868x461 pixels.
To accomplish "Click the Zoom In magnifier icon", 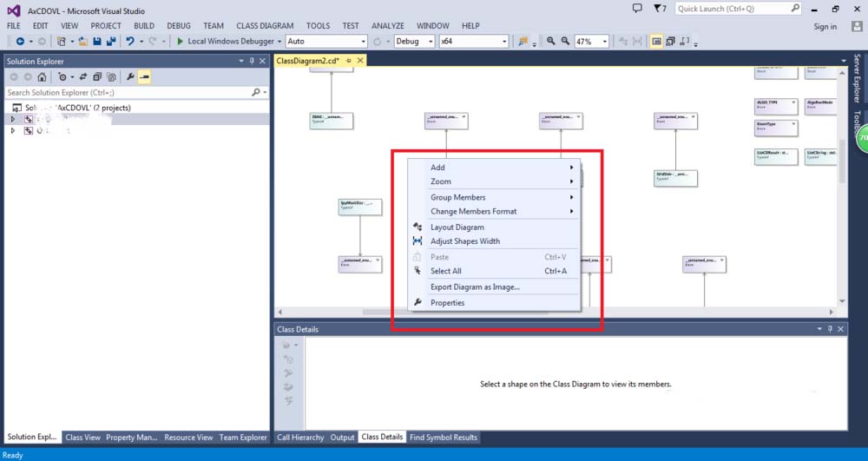I will [x=550, y=41].
